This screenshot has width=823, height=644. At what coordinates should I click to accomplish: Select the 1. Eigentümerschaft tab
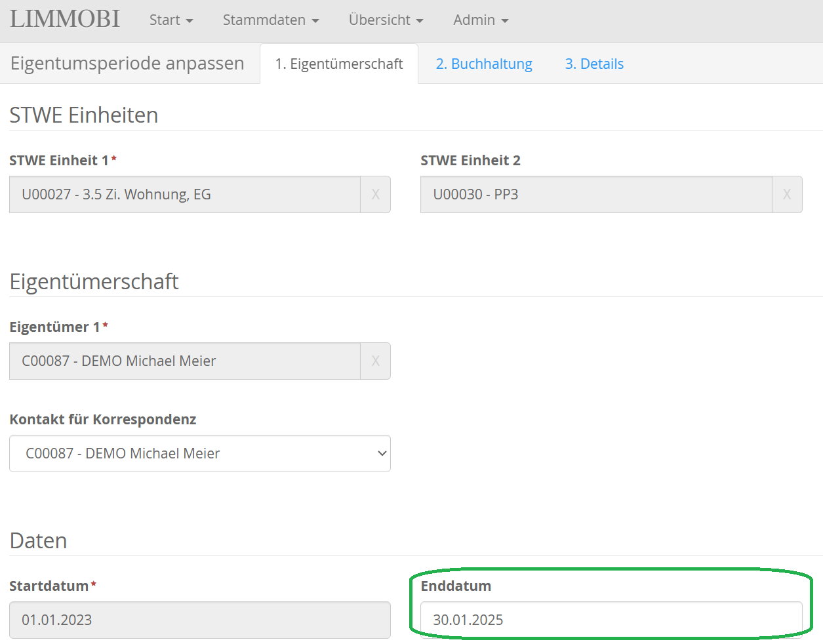click(x=339, y=64)
